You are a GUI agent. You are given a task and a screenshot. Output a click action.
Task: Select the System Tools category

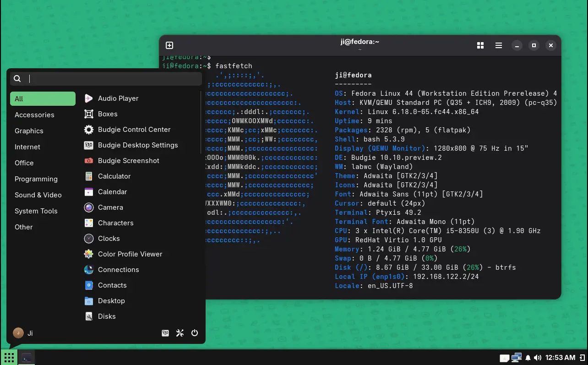point(36,211)
